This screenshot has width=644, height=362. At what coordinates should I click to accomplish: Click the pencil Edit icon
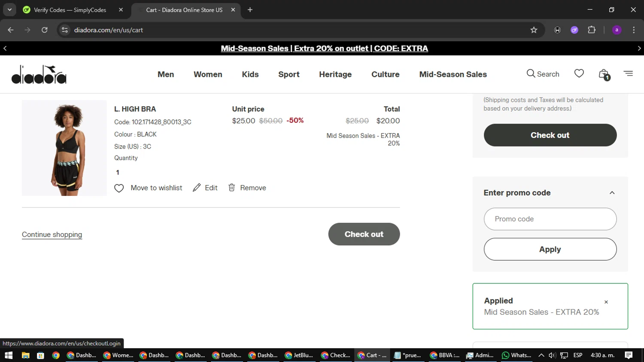(x=197, y=188)
